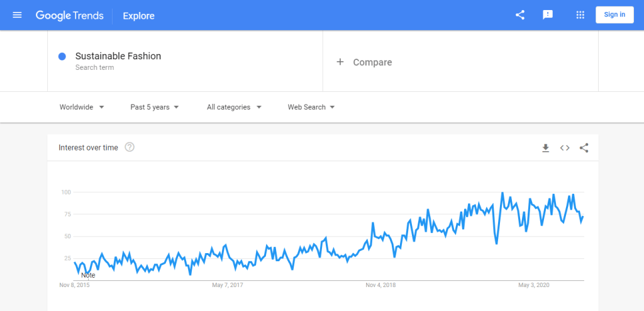Click the Note marker on the chart
Screen dimensions: 644x311
pyautogui.click(x=88, y=275)
